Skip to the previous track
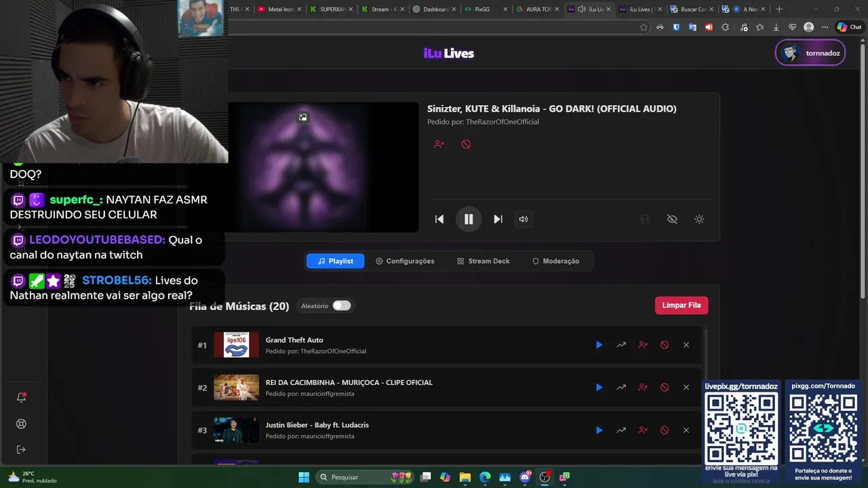The height and width of the screenshot is (488, 868). pyautogui.click(x=439, y=219)
